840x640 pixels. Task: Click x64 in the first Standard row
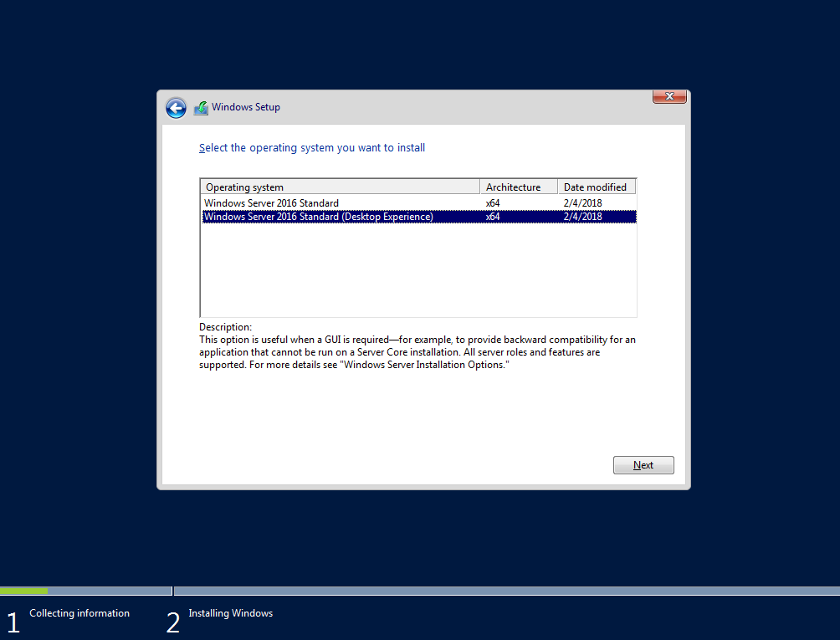click(492, 203)
